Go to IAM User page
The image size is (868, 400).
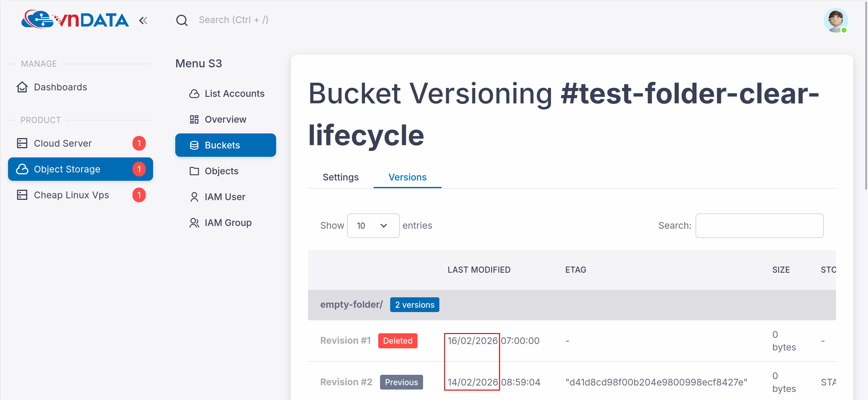(x=225, y=197)
